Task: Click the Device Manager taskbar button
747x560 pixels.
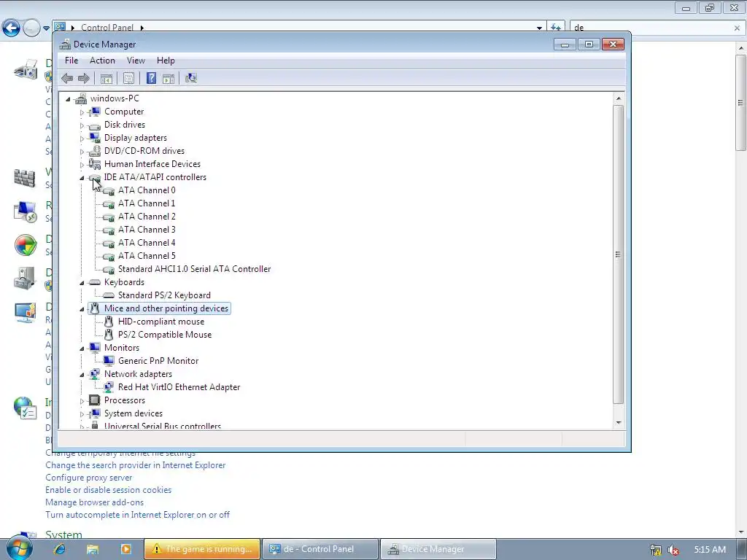Action: tap(438, 549)
